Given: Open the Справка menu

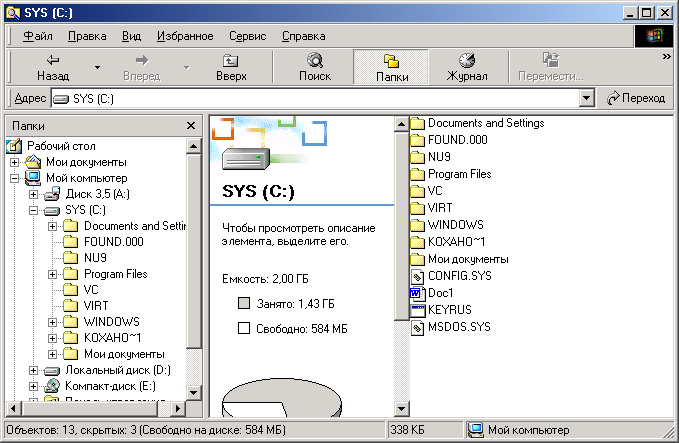Looking at the screenshot, I should coord(304,36).
